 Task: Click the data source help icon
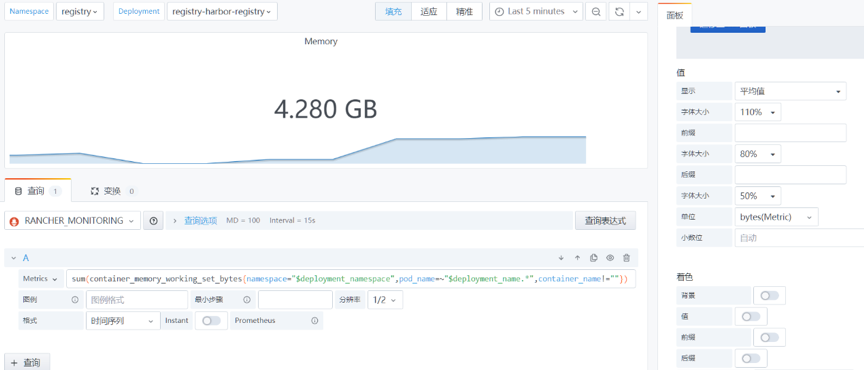(x=153, y=221)
